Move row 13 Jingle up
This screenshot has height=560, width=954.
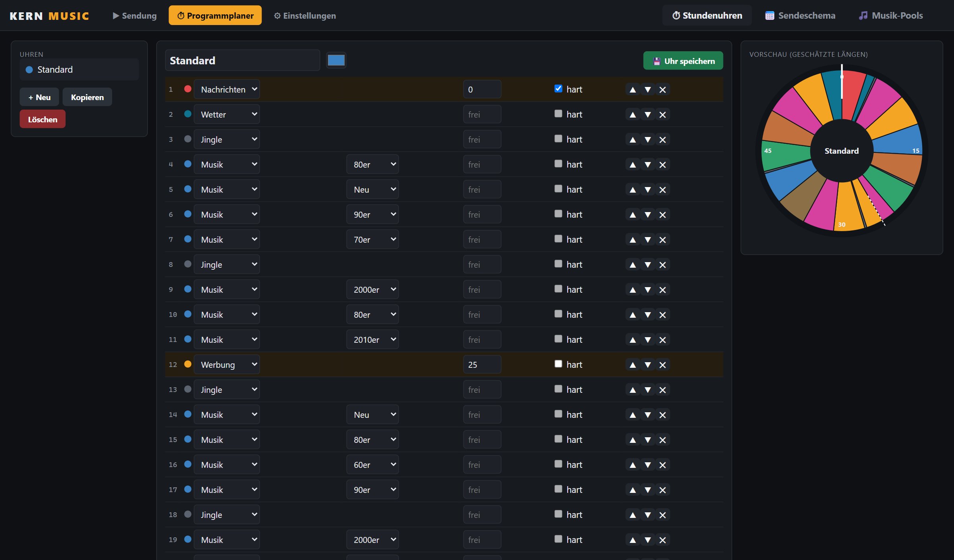pos(633,390)
